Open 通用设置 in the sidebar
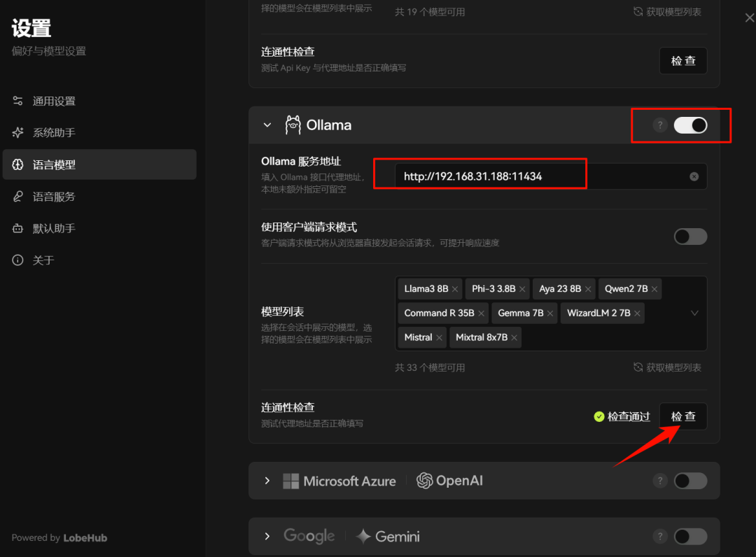 click(x=99, y=101)
